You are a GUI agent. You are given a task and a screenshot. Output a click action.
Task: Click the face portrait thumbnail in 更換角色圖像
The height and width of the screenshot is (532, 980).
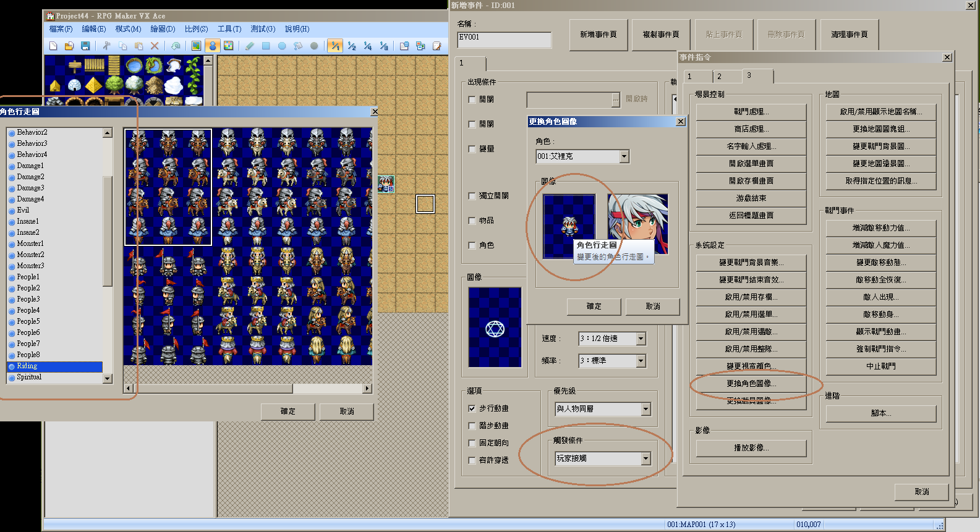(637, 224)
